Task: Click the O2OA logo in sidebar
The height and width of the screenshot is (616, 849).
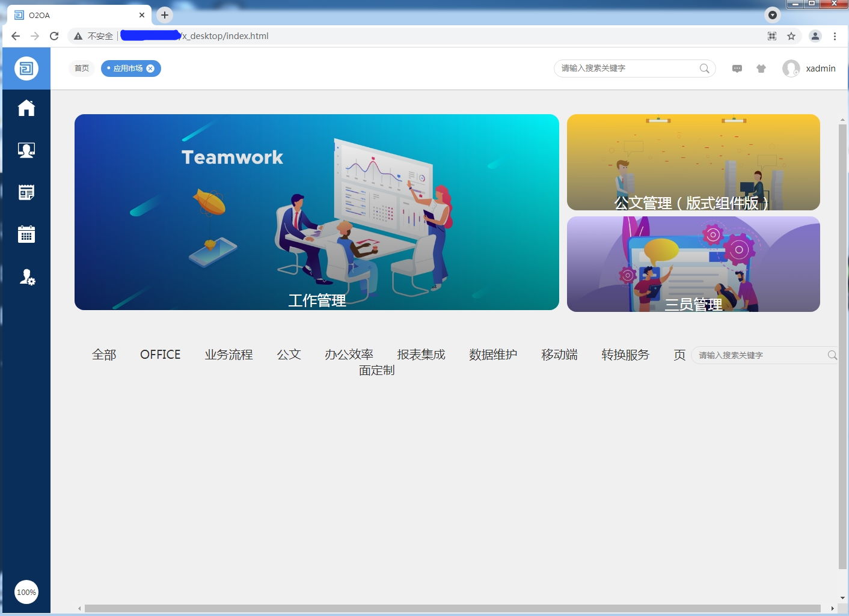Action: [x=26, y=69]
